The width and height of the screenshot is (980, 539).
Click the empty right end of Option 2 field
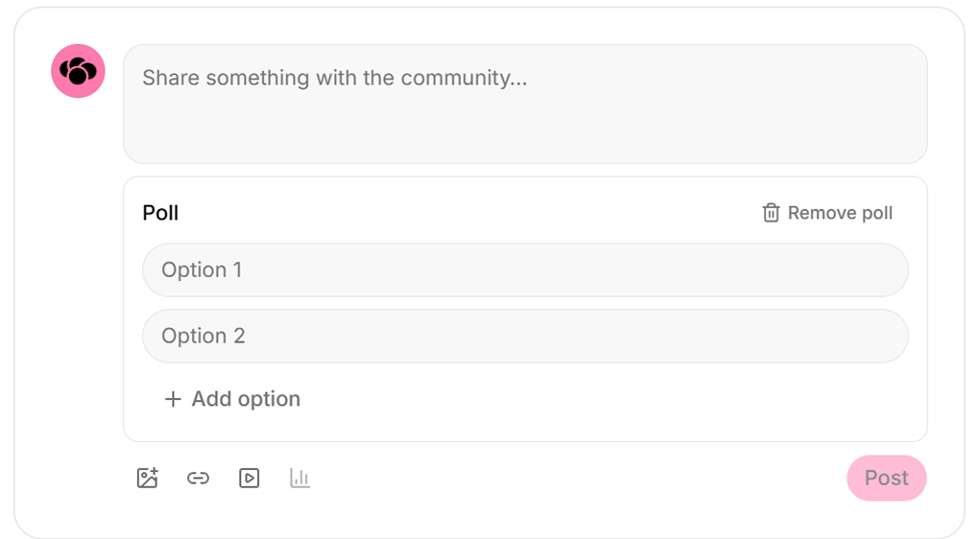click(x=812, y=336)
